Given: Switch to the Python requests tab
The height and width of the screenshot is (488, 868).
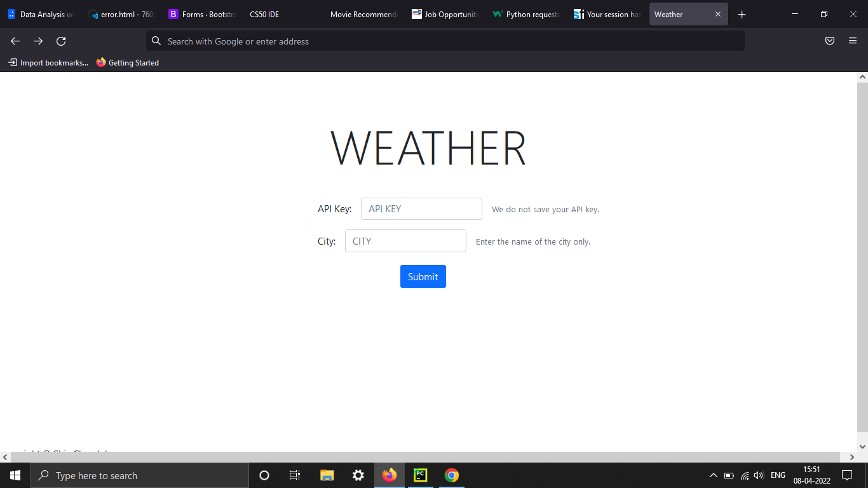Looking at the screenshot, I should (x=526, y=14).
